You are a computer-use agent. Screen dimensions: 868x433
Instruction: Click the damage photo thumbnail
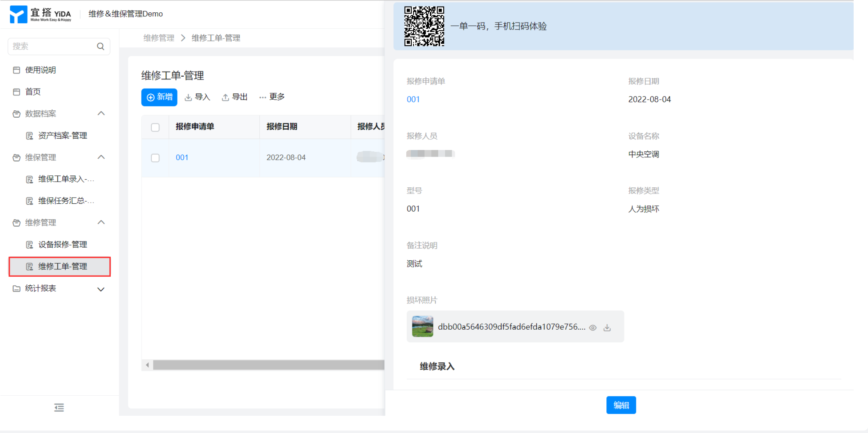click(x=422, y=326)
